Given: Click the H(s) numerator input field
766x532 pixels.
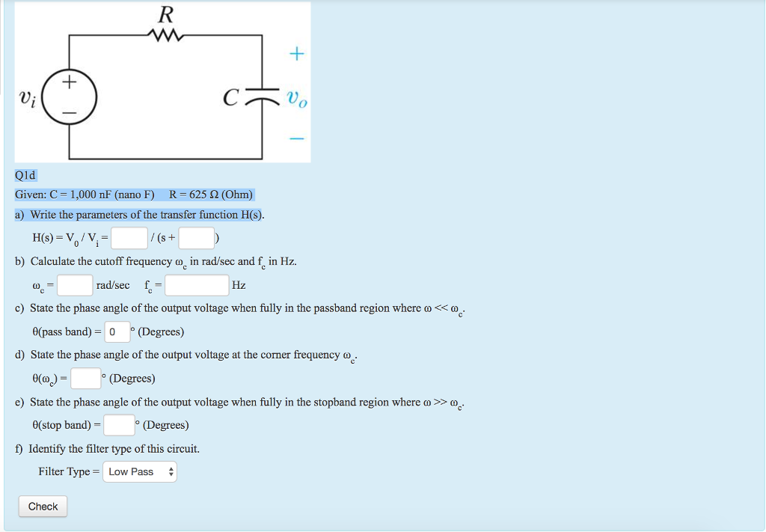Looking at the screenshot, I should pyautogui.click(x=128, y=237).
